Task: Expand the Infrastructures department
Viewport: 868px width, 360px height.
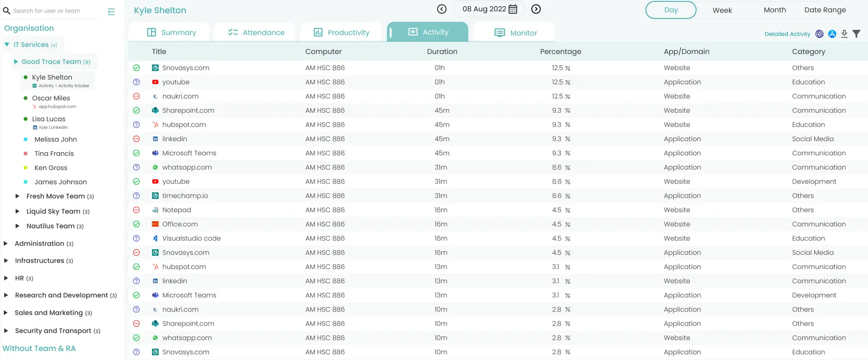Action: [x=6, y=261]
